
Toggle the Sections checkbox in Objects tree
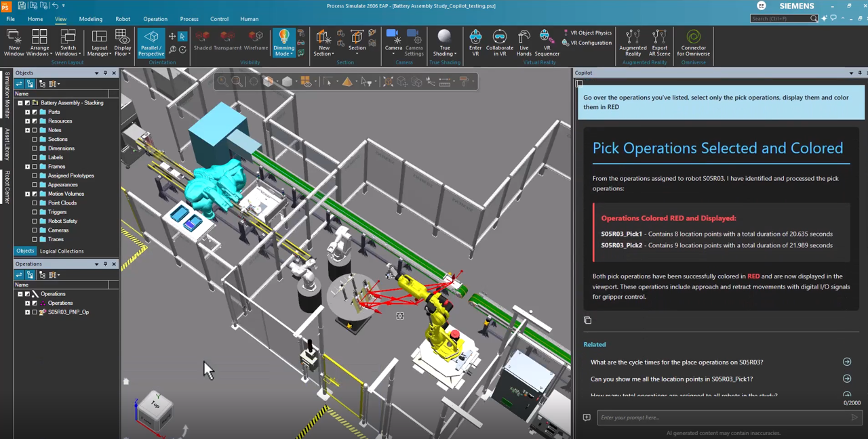pyautogui.click(x=35, y=139)
